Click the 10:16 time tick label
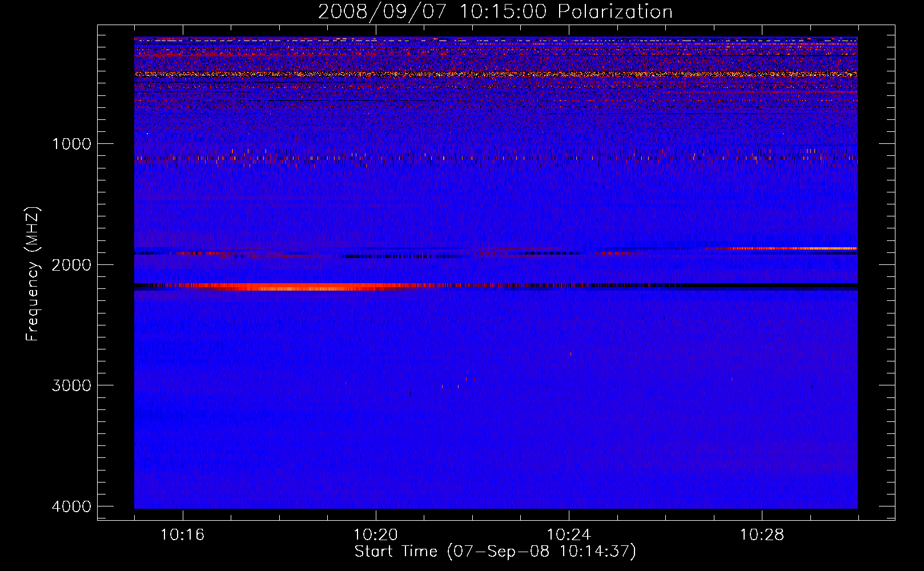This screenshot has width=924, height=571. [183, 535]
